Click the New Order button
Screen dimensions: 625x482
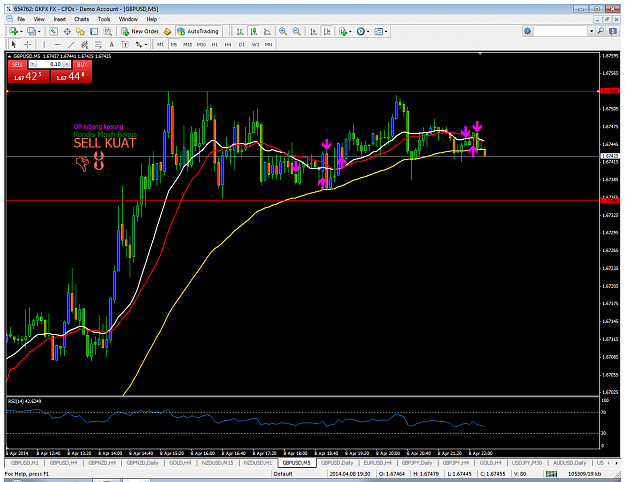pos(140,31)
